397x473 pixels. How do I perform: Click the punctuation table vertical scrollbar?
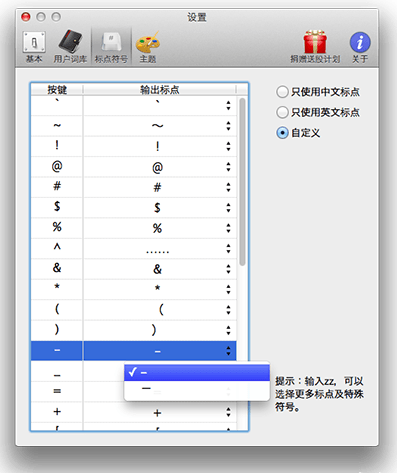(x=242, y=182)
